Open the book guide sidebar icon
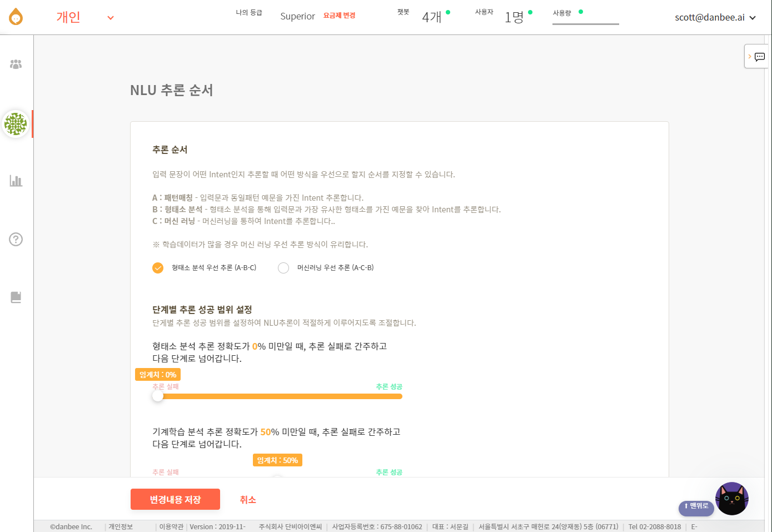This screenshot has width=772, height=532. [x=16, y=297]
